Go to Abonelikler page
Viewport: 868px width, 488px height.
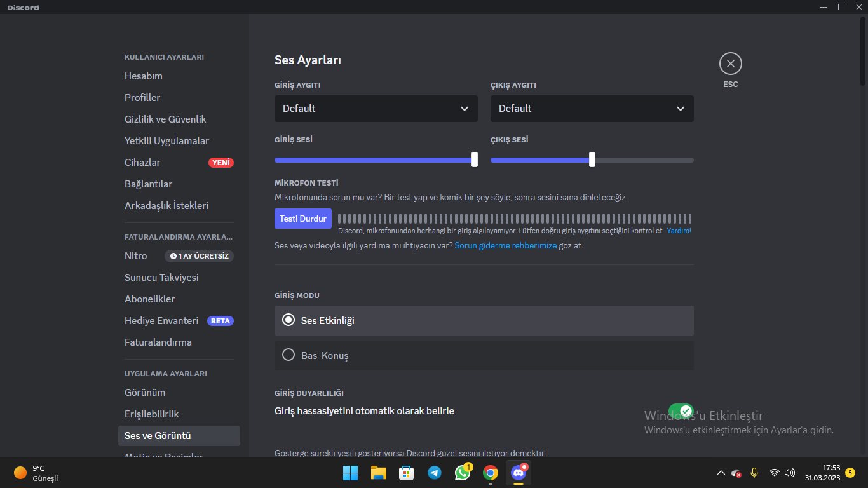pos(179,299)
